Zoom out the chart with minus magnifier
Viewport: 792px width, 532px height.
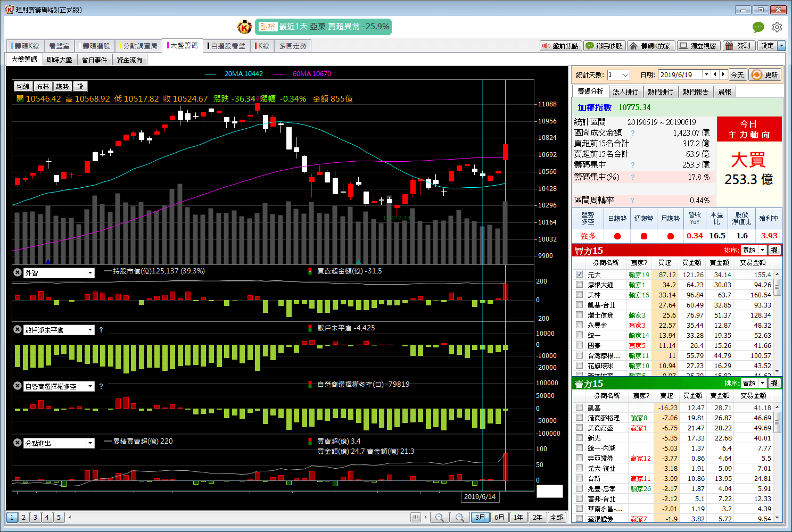[x=439, y=517]
